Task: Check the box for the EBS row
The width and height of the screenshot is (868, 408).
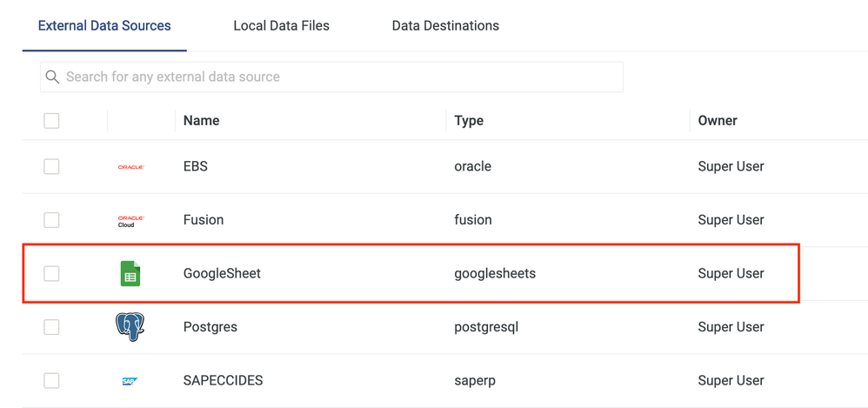Action: point(51,166)
